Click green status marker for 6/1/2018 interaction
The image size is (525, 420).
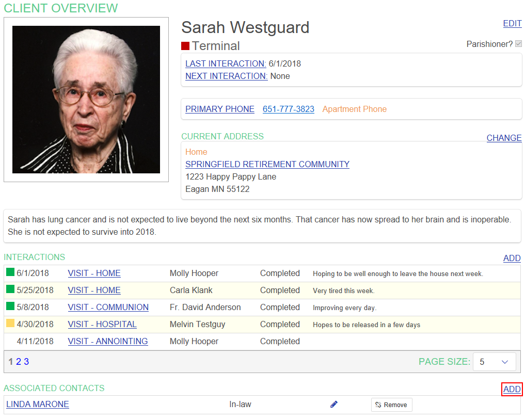(x=10, y=272)
